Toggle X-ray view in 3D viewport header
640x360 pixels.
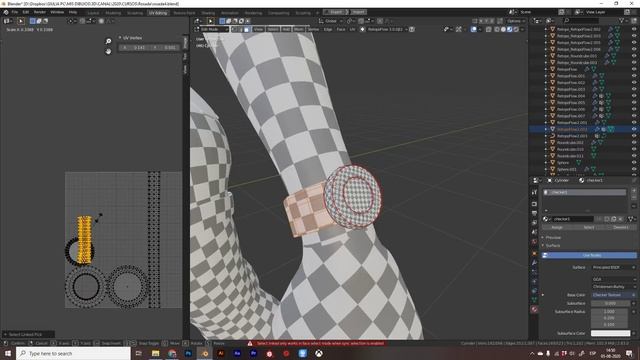(489, 29)
